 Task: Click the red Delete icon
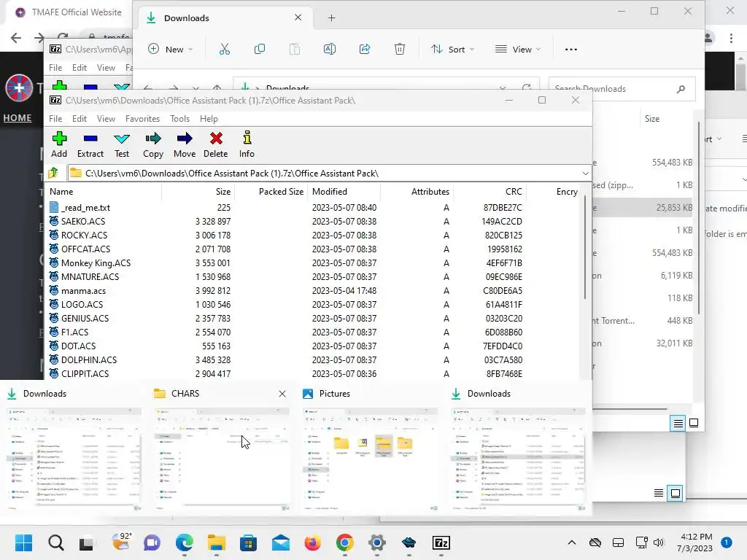[x=216, y=145]
